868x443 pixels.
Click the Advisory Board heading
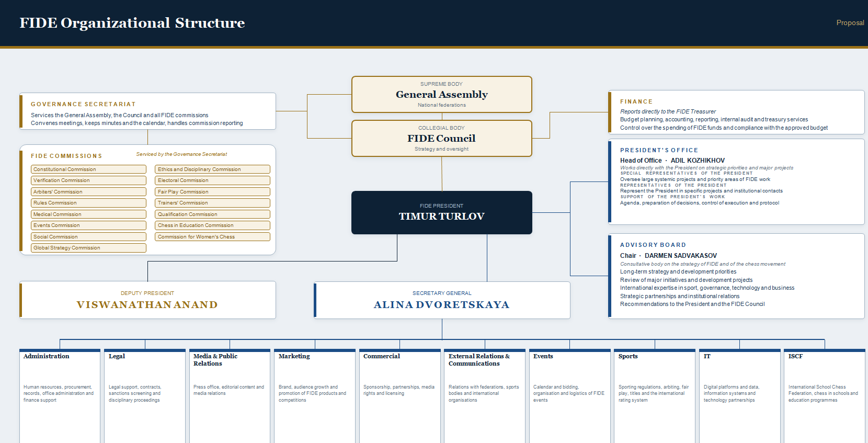[x=653, y=245]
